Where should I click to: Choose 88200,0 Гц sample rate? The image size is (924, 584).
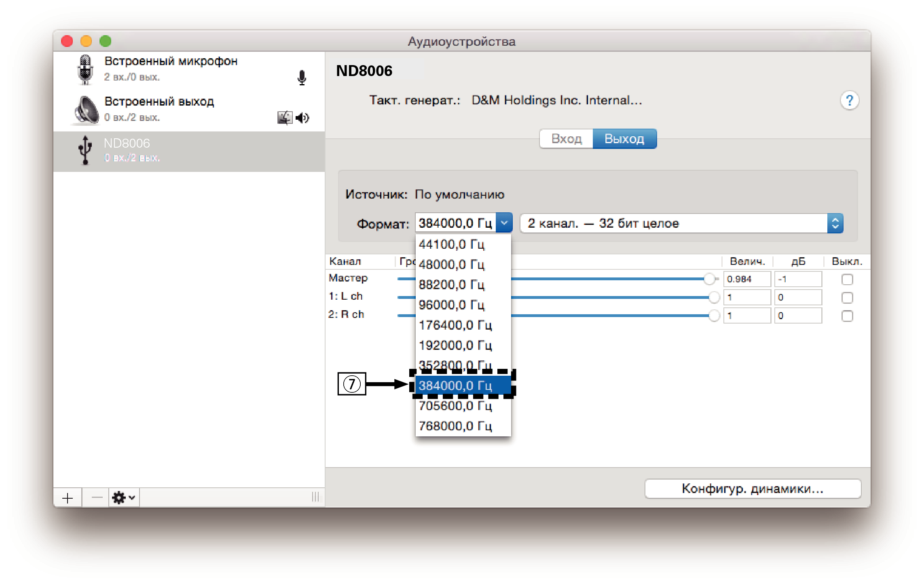463,285
